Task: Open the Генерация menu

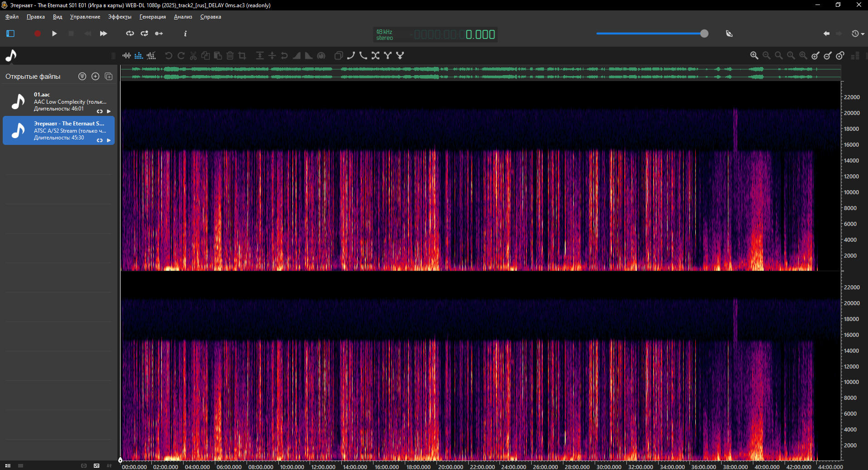Action: coord(152,17)
